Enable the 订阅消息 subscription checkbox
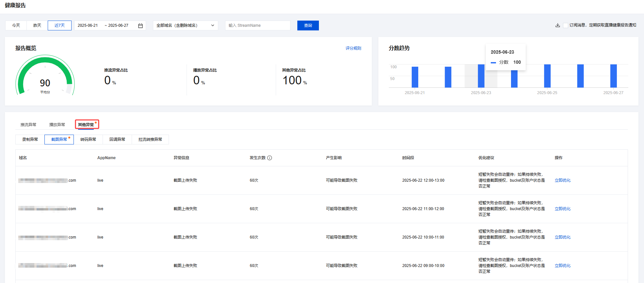Image resolution: width=644 pixels, height=283 pixels. point(565,25)
